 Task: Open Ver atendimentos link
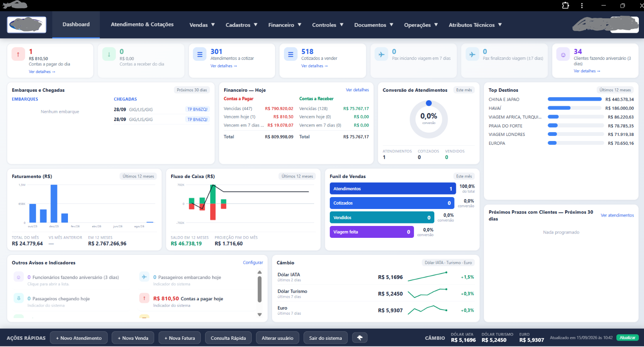point(617,215)
